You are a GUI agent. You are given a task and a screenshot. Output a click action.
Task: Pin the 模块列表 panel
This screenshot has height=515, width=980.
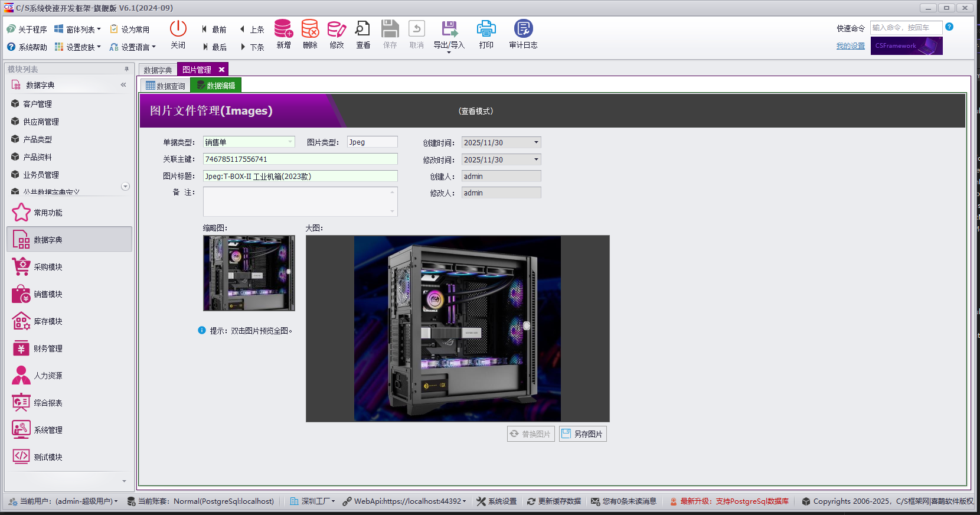[x=126, y=69]
